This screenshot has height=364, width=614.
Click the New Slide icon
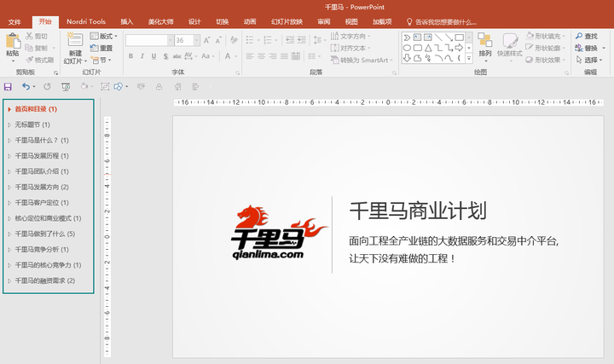pyautogui.click(x=75, y=40)
